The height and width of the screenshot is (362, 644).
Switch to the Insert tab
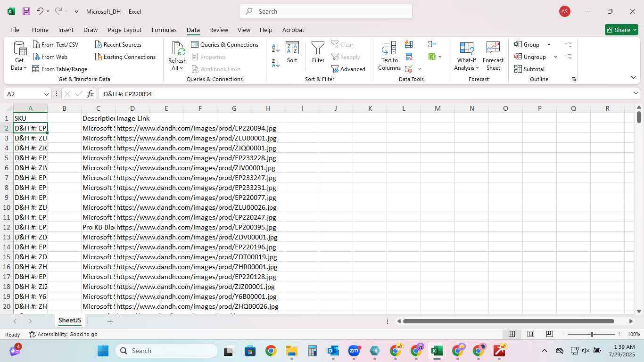point(66,30)
